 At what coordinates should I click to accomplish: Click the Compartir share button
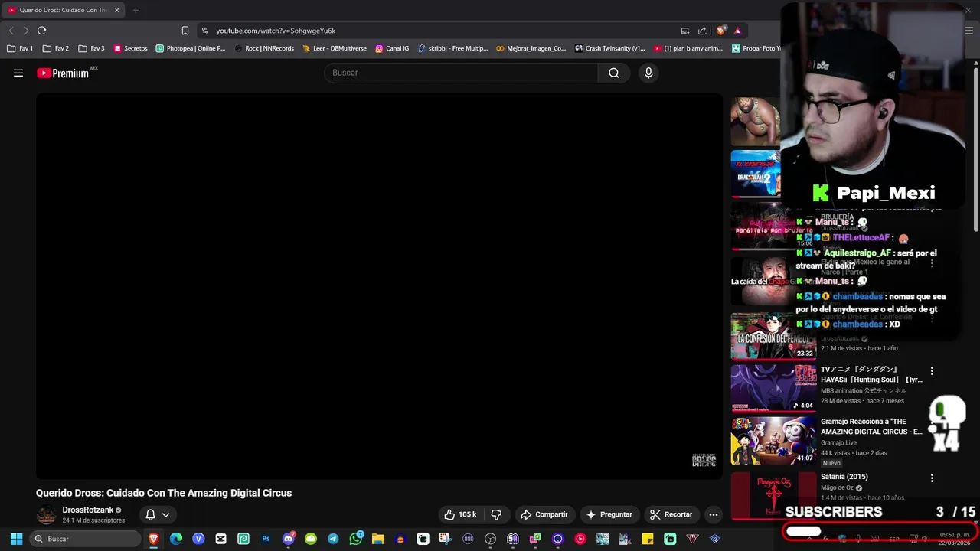(544, 514)
